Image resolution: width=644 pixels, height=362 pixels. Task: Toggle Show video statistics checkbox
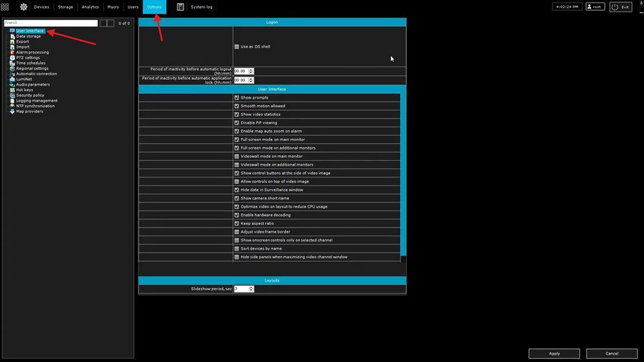(x=236, y=114)
